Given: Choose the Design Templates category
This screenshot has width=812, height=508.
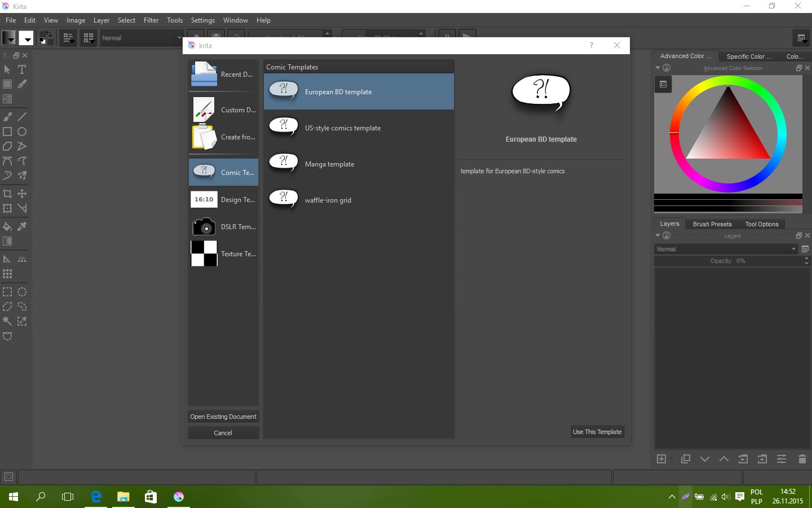Looking at the screenshot, I should point(224,199).
